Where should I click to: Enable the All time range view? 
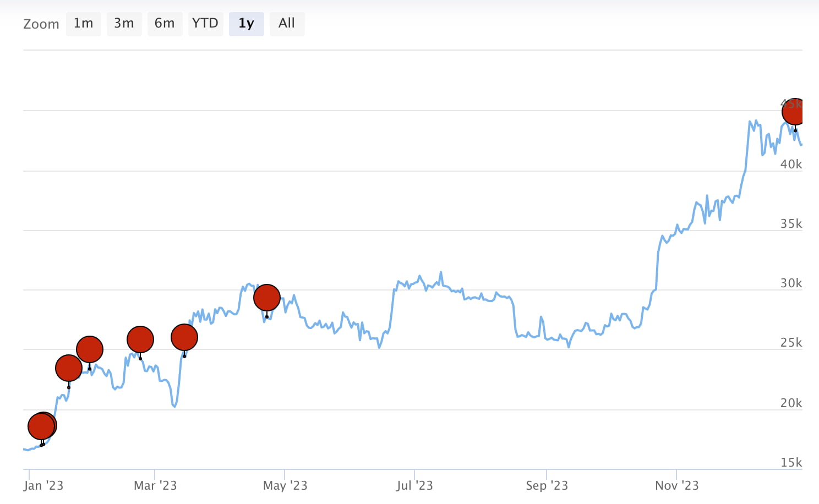[x=287, y=24]
